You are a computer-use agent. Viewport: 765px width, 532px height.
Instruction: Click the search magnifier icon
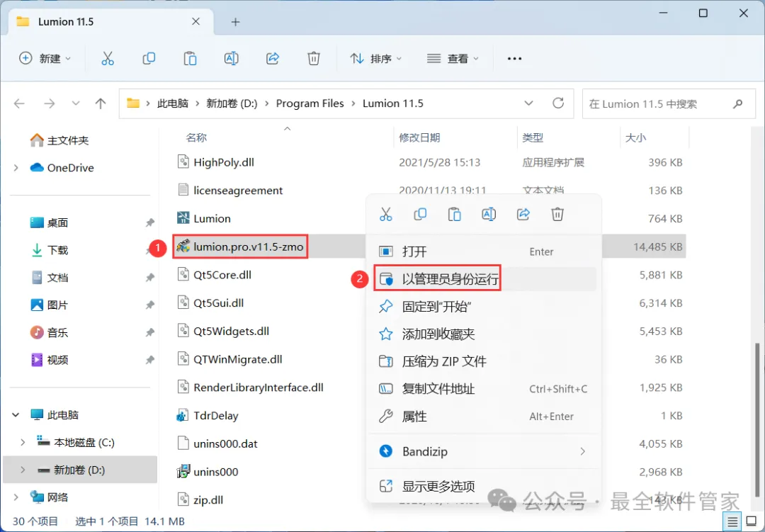pyautogui.click(x=737, y=103)
